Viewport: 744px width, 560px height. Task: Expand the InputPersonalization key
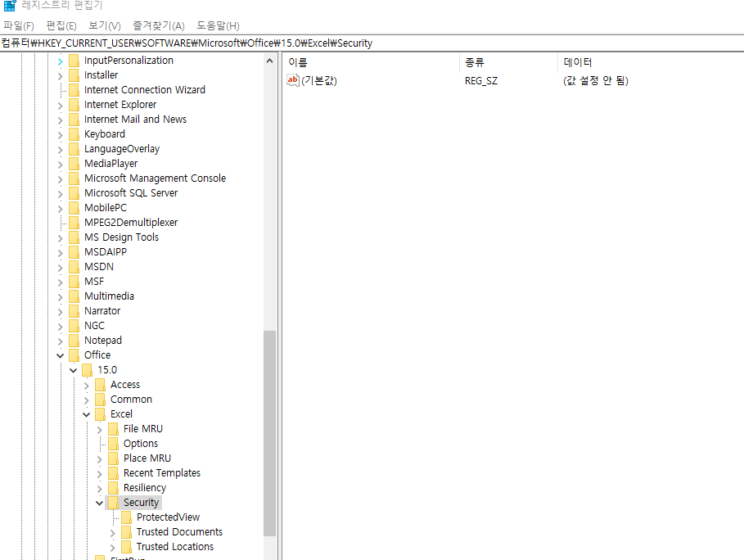click(x=60, y=61)
